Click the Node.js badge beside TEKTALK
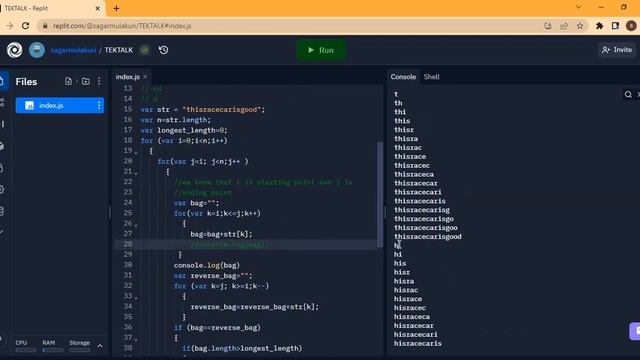This screenshot has height=360, width=640. pyautogui.click(x=144, y=50)
